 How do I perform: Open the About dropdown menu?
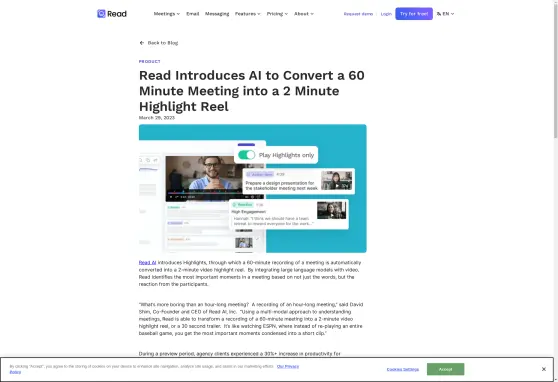304,14
